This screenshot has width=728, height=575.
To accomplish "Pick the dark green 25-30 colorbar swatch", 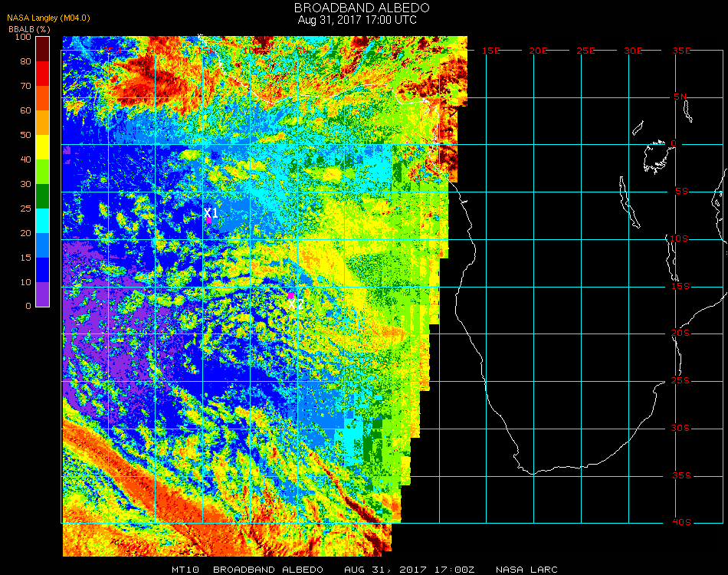I will tap(43, 196).
